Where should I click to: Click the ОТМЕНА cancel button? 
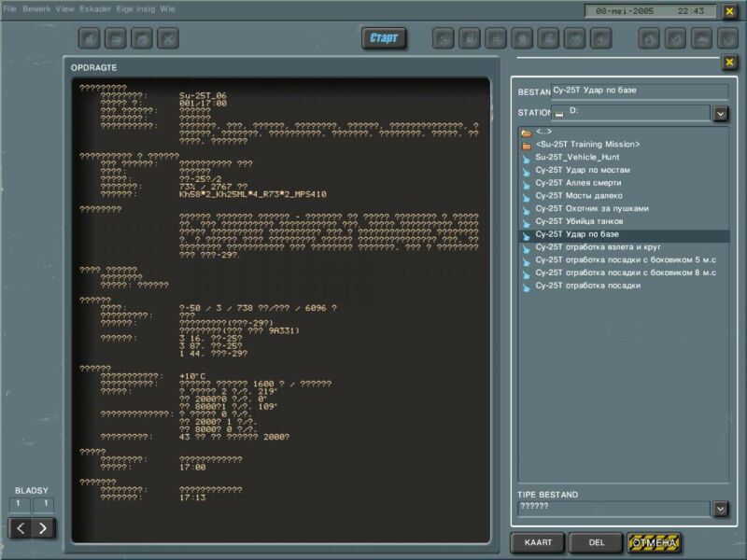[x=655, y=543]
